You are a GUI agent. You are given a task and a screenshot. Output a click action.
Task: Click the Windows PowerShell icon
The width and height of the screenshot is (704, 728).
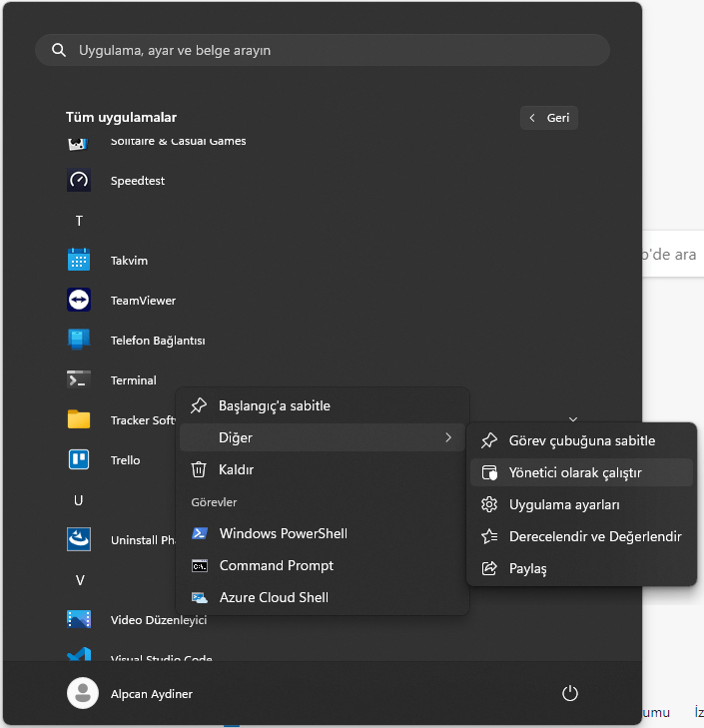[x=200, y=533]
